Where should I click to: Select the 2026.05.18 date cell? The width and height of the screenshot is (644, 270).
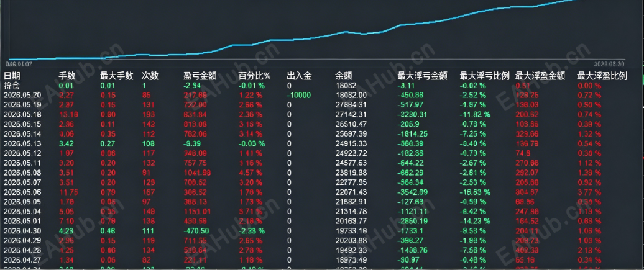click(x=21, y=114)
